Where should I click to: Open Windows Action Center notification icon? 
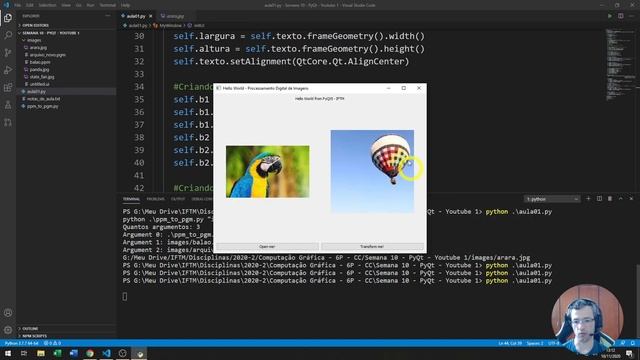(629, 353)
